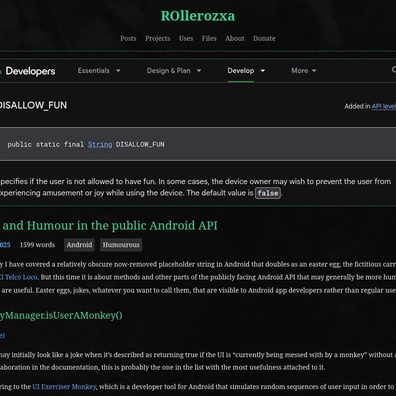Filter by the Humourous tag
Viewport: 396px width, 396px height.
[x=121, y=245]
